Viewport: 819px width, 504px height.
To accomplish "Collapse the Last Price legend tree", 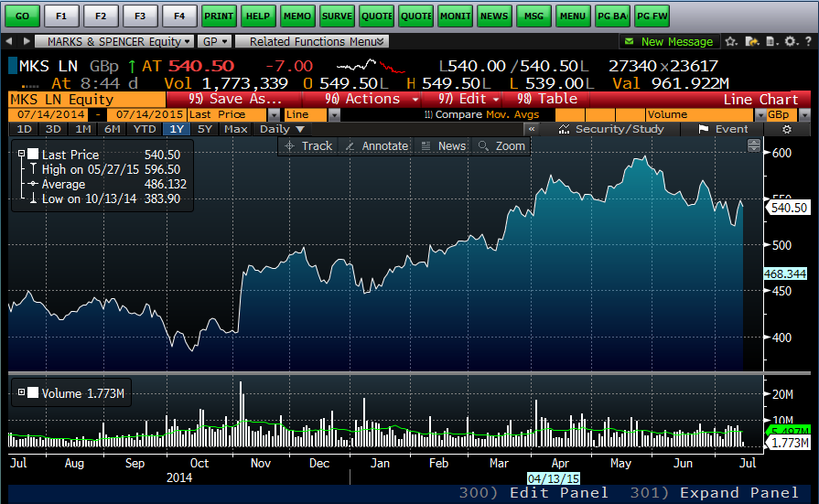I will pyautogui.click(x=21, y=155).
